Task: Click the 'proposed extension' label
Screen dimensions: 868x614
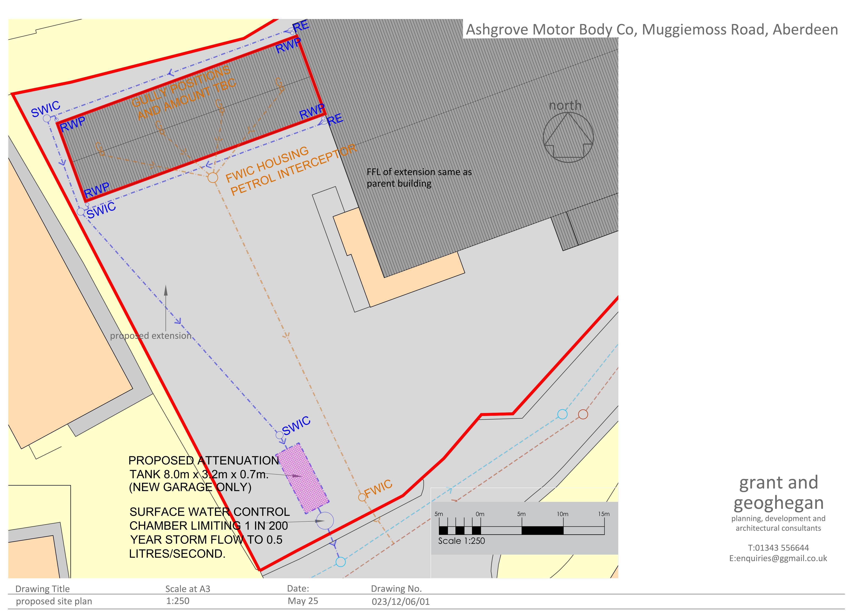Action: pyautogui.click(x=151, y=336)
